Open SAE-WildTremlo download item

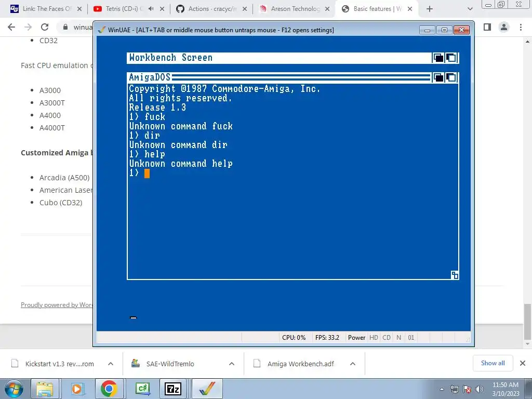point(170,364)
